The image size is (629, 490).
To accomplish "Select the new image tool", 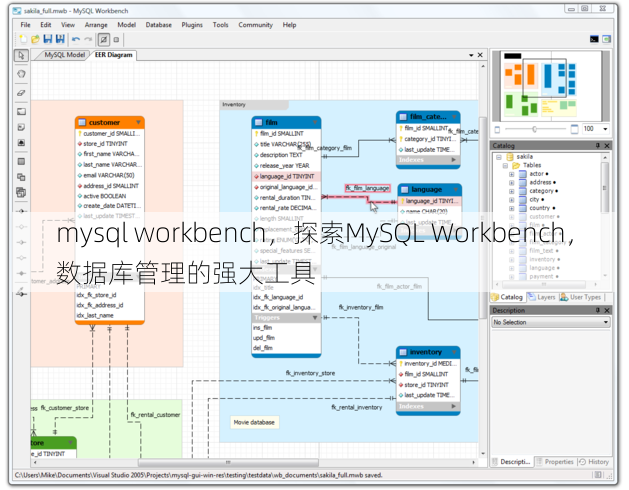I will 21,142.
